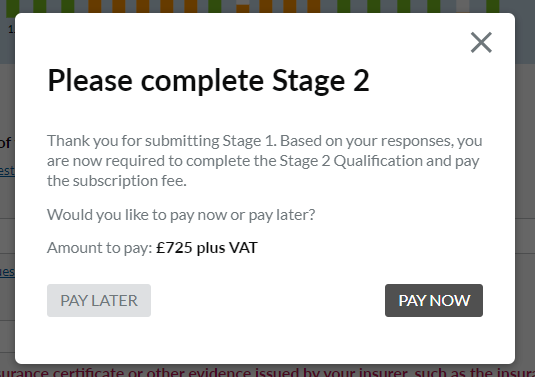535x377 pixels.
Task: Click the first orange progress segment
Action: coord(95,6)
